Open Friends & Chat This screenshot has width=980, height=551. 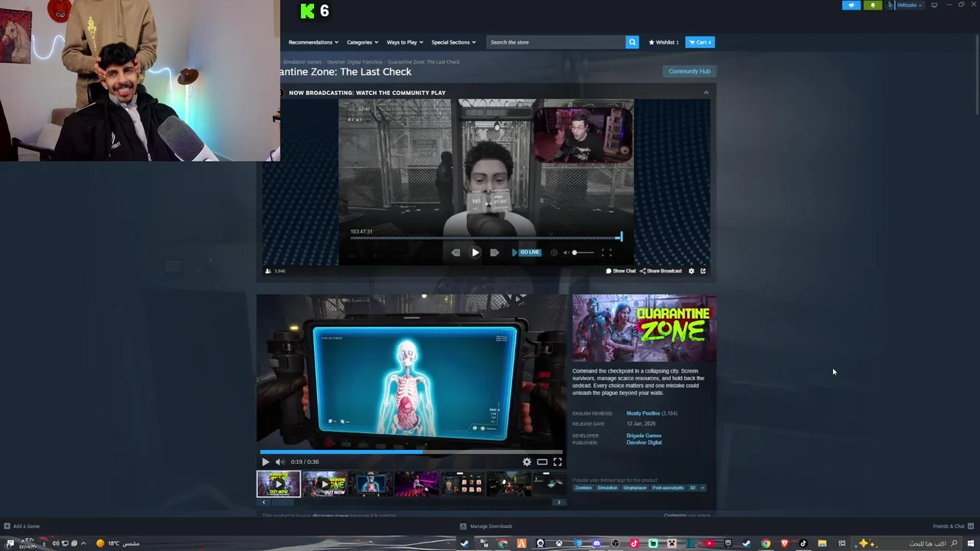[953, 527]
